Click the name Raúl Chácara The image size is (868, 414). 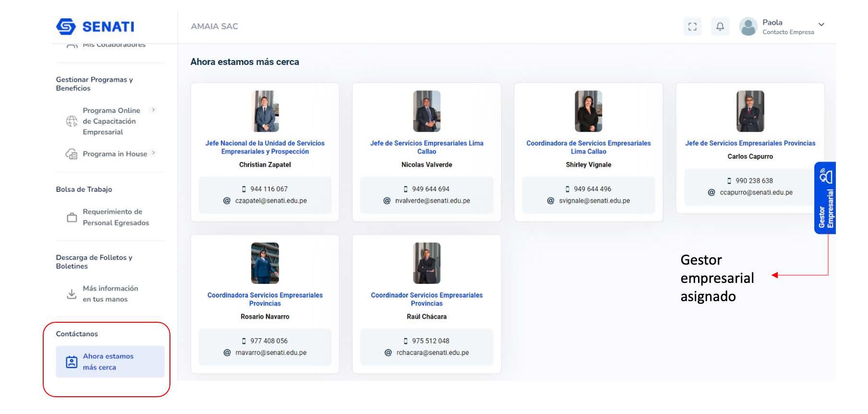coord(427,317)
